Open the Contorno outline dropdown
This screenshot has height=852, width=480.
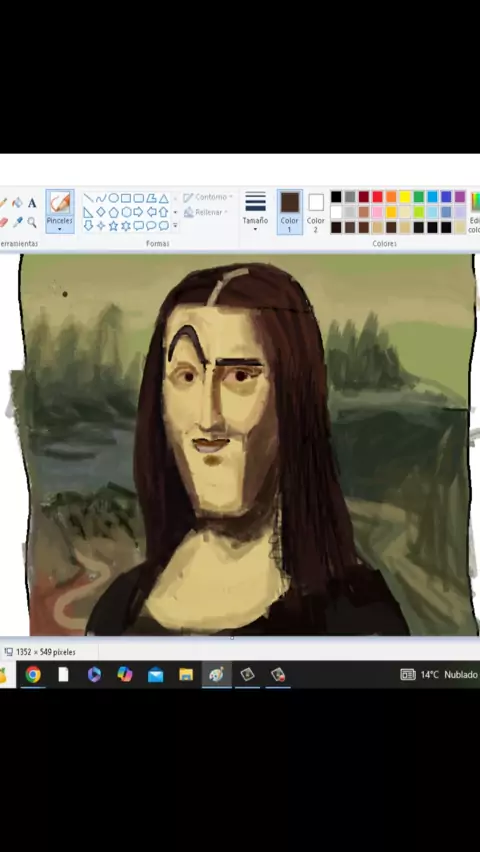[208, 197]
